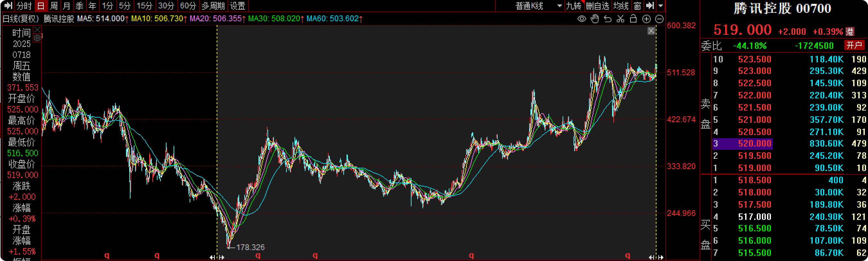868x261 pixels.
Task: Click the arrow-to-bar icon next to 窗
Action: click(x=650, y=6)
